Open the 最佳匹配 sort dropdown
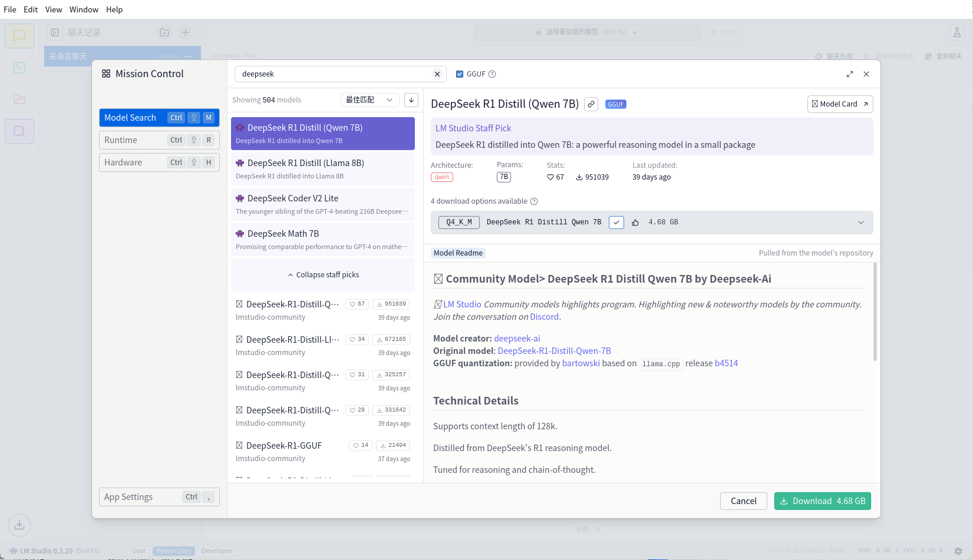Image resolution: width=973 pixels, height=560 pixels. 370,100
